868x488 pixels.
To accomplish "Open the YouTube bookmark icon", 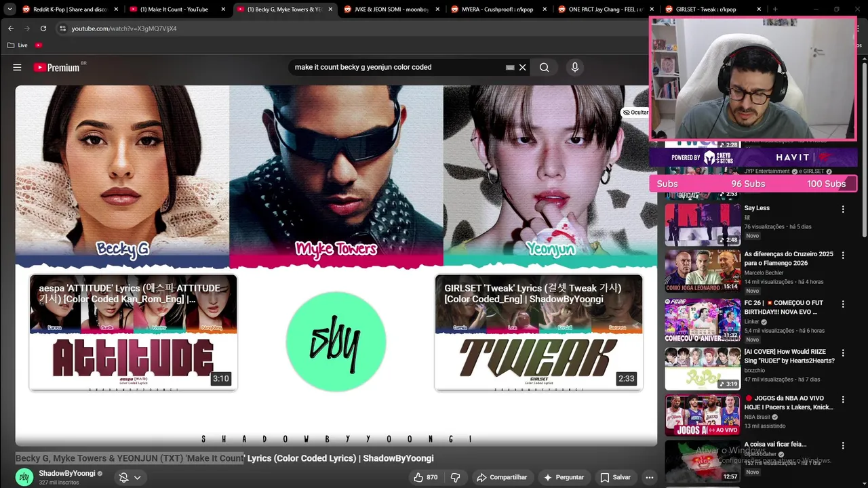I will click(x=39, y=45).
